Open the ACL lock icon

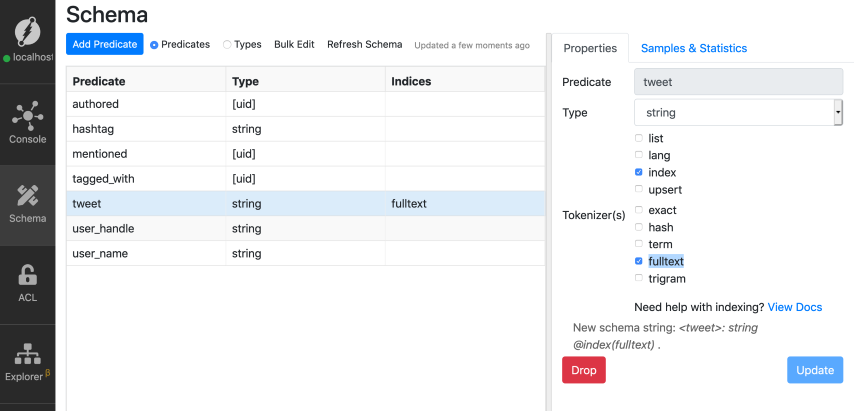click(27, 275)
